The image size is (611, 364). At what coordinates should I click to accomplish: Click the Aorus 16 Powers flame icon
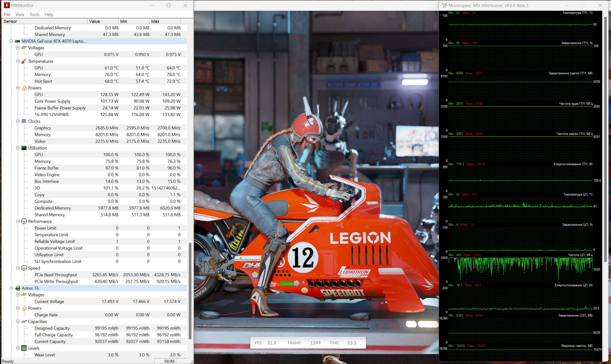(24, 308)
